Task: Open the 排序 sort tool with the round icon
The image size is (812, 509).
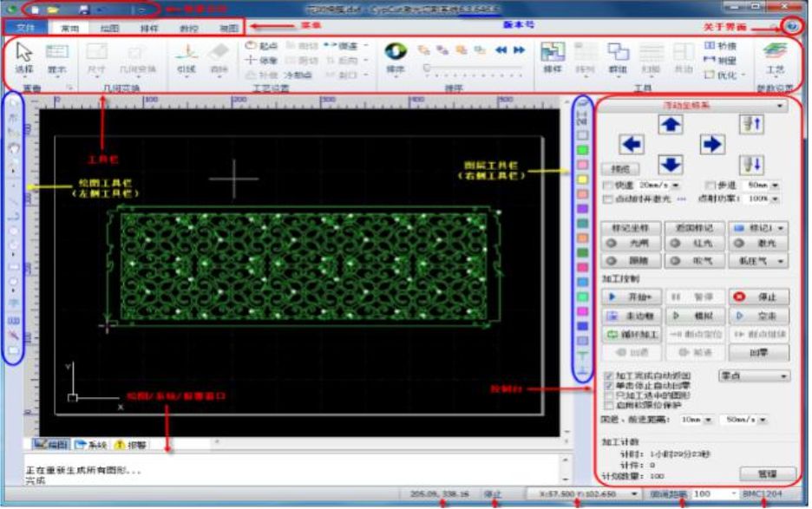Action: [396, 57]
